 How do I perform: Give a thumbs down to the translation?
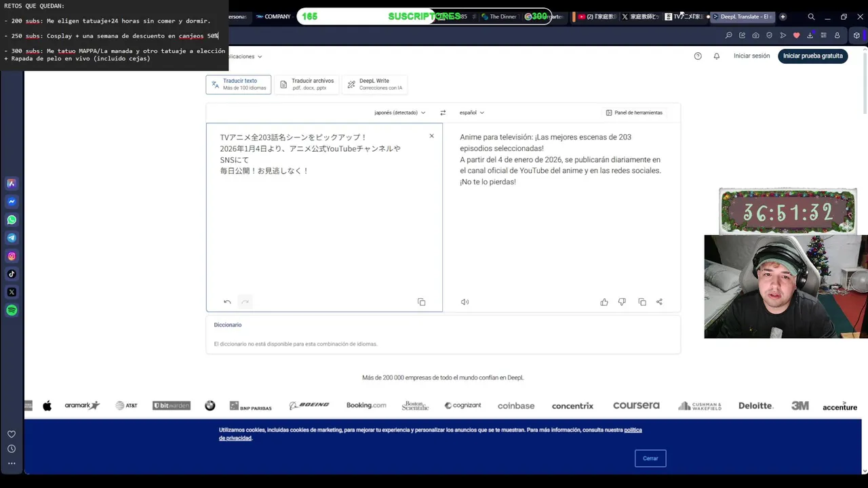pyautogui.click(x=622, y=302)
